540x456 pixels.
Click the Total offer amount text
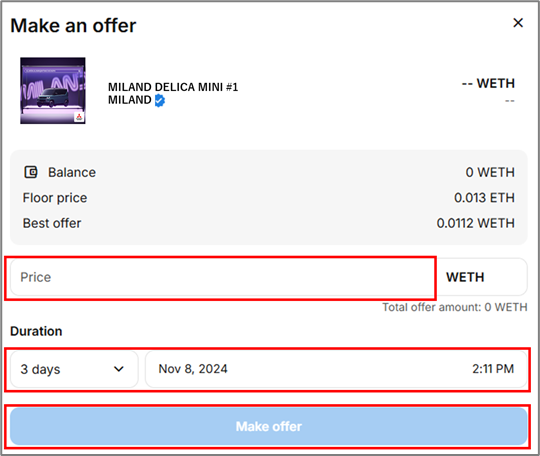tap(455, 307)
